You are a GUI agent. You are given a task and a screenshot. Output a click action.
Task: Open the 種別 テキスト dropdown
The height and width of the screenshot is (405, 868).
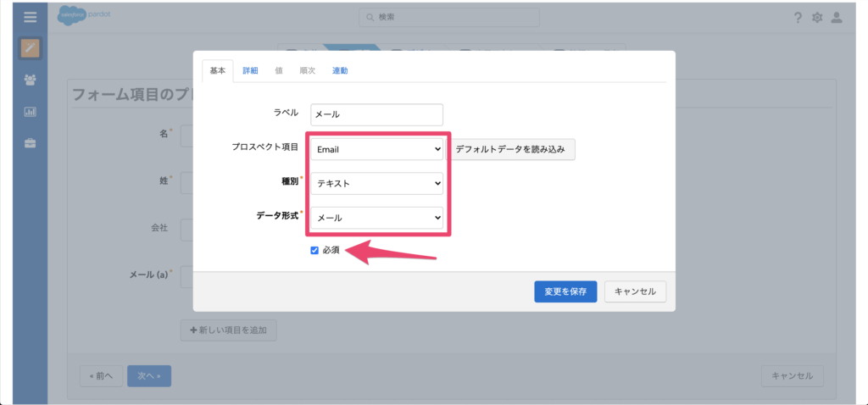(x=376, y=184)
